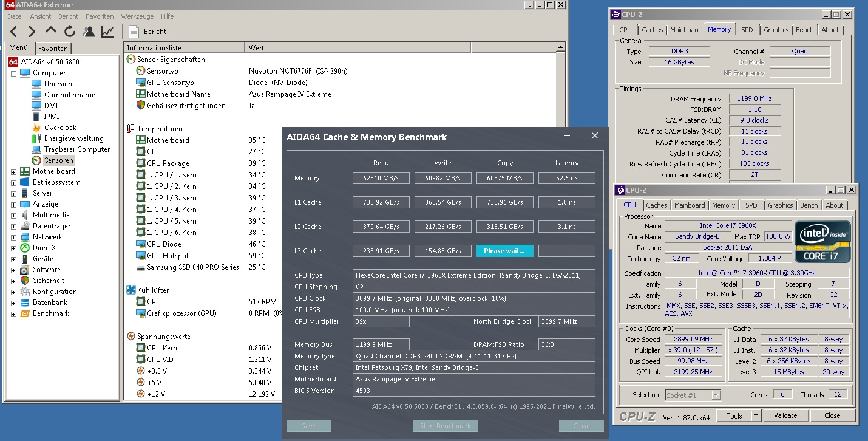Open the user icon in AIDA64 toolbar
Screen dimensions: 868x441
pyautogui.click(x=89, y=32)
